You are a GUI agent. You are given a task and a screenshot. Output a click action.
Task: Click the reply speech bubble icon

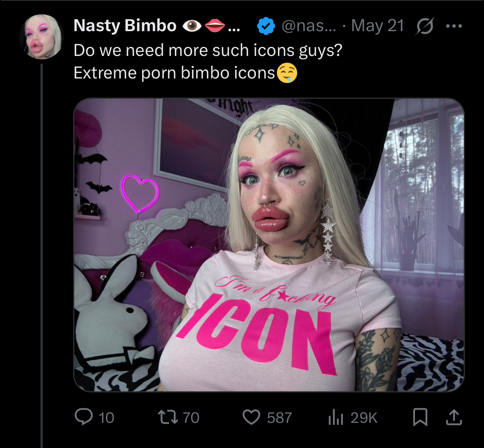[84, 417]
